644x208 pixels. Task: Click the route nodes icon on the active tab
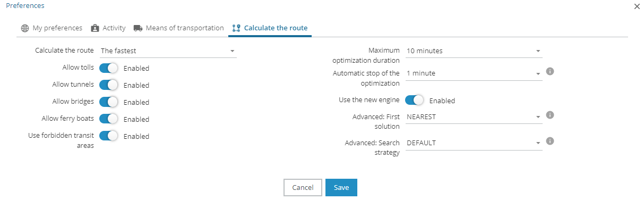236,28
